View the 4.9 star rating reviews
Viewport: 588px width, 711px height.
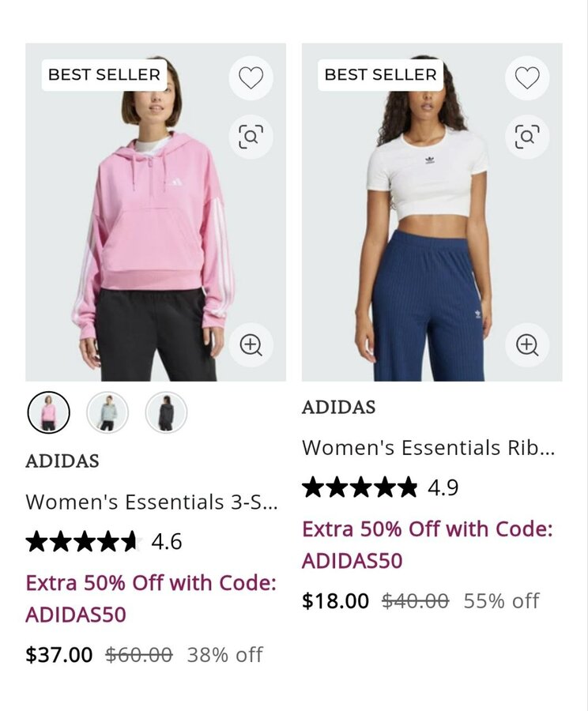coord(380,487)
